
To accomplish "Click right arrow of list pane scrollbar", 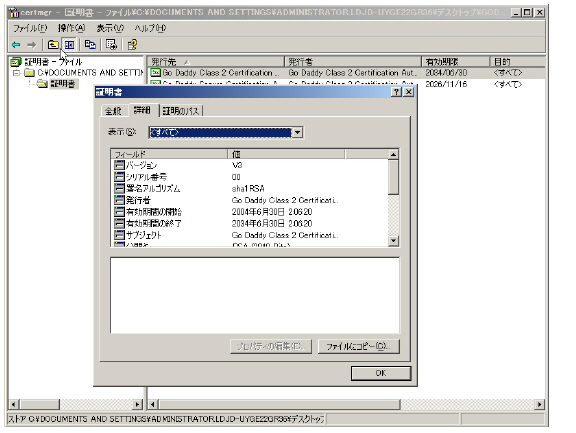I will point(539,404).
